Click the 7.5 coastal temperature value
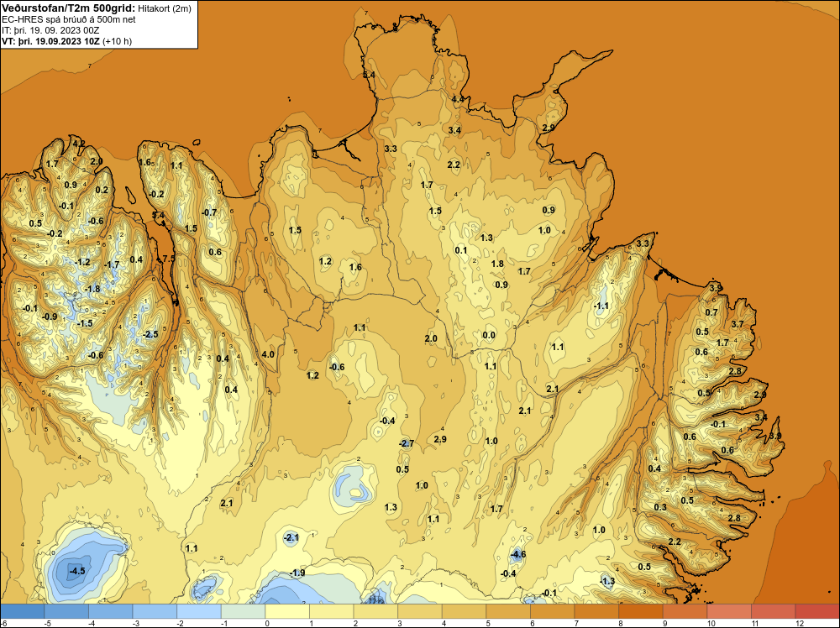840x628 pixels. tap(169, 258)
